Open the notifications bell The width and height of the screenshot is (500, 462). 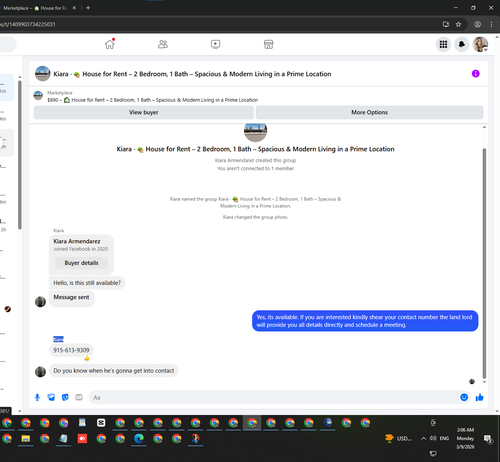[x=462, y=44]
